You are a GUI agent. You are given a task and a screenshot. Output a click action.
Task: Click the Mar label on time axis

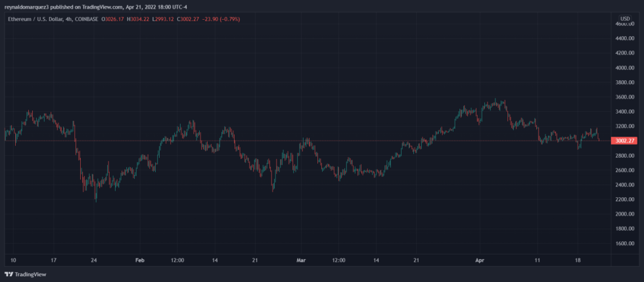(x=302, y=260)
